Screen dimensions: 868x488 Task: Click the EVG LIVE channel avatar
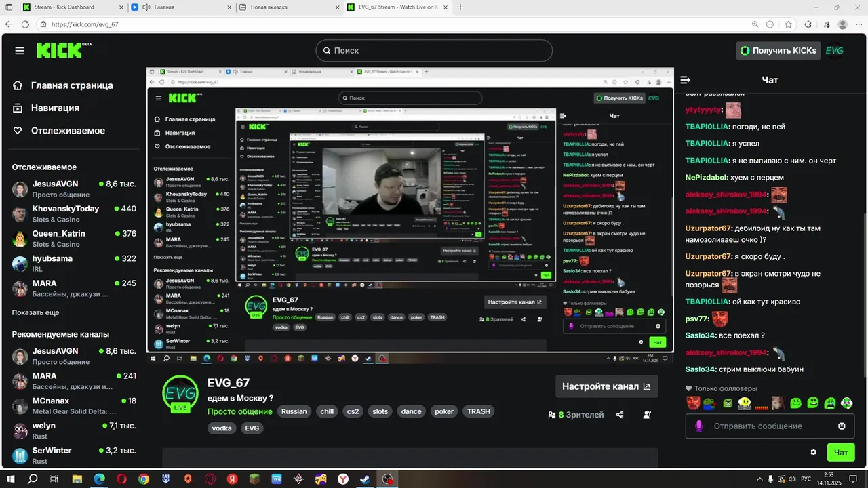(x=180, y=394)
